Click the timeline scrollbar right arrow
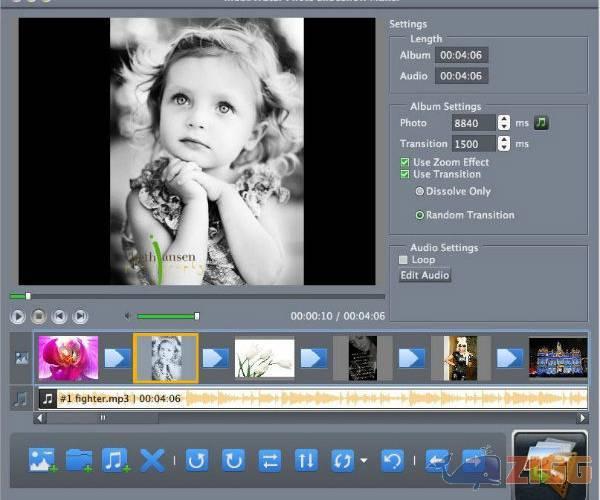The image size is (600, 500). tap(582, 418)
